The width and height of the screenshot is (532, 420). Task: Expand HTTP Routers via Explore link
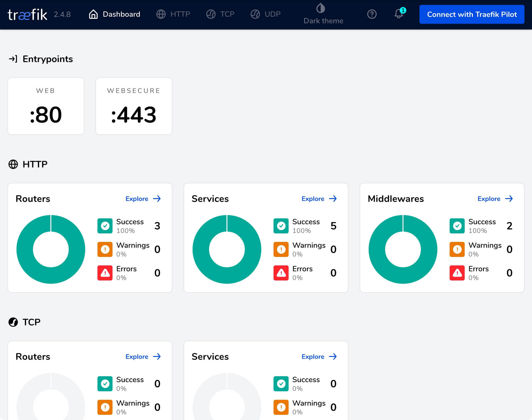tap(143, 199)
